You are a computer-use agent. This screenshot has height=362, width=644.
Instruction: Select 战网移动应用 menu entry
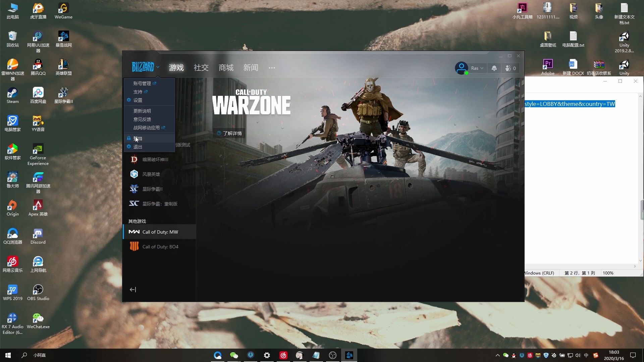[x=149, y=128]
